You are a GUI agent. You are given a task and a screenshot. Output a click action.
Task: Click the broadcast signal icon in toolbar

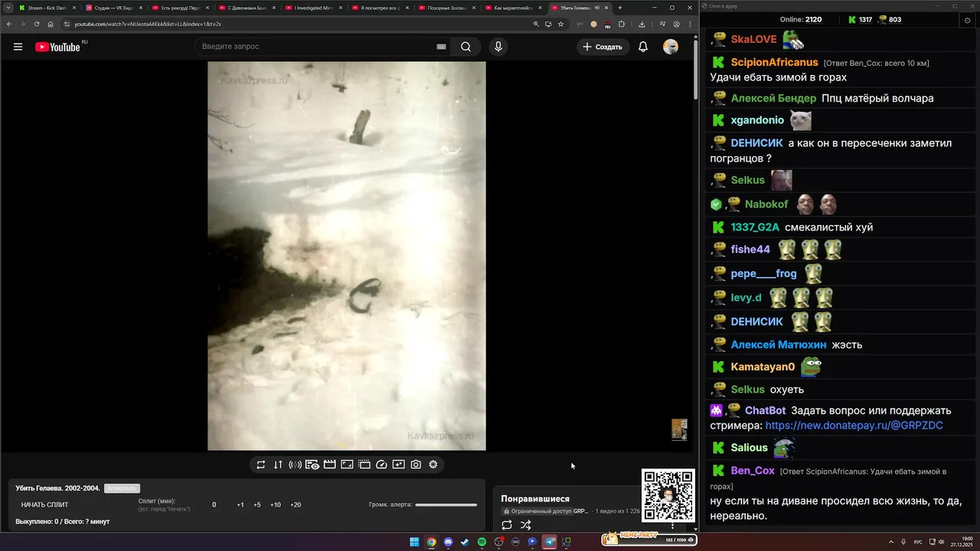tap(295, 465)
